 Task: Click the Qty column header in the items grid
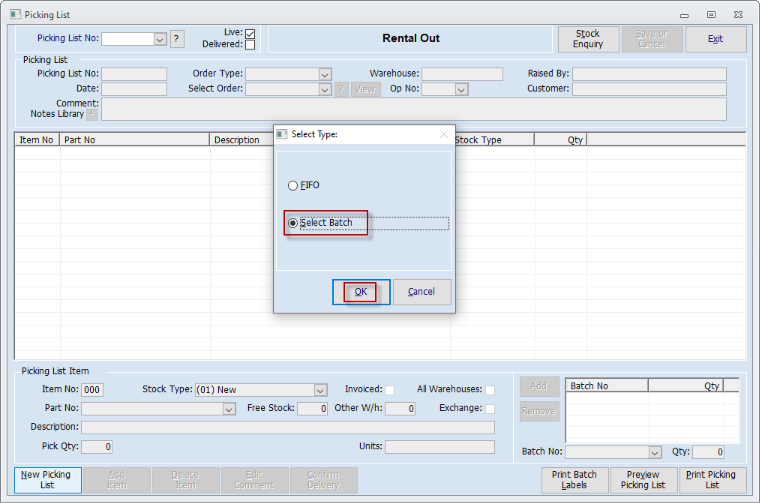(x=561, y=140)
